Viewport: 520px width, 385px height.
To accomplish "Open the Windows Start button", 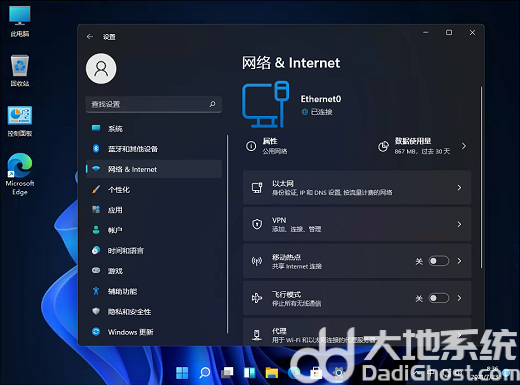I will (x=182, y=373).
